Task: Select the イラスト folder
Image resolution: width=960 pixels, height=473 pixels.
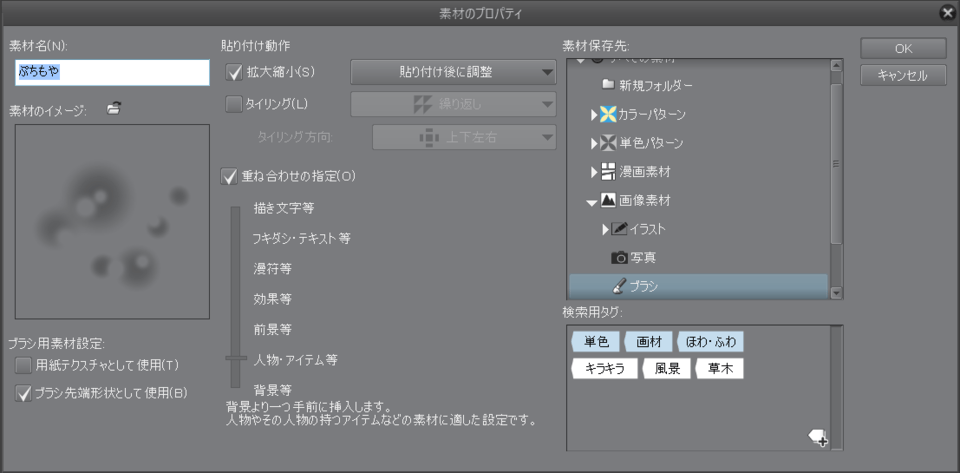Action: pyautogui.click(x=647, y=229)
